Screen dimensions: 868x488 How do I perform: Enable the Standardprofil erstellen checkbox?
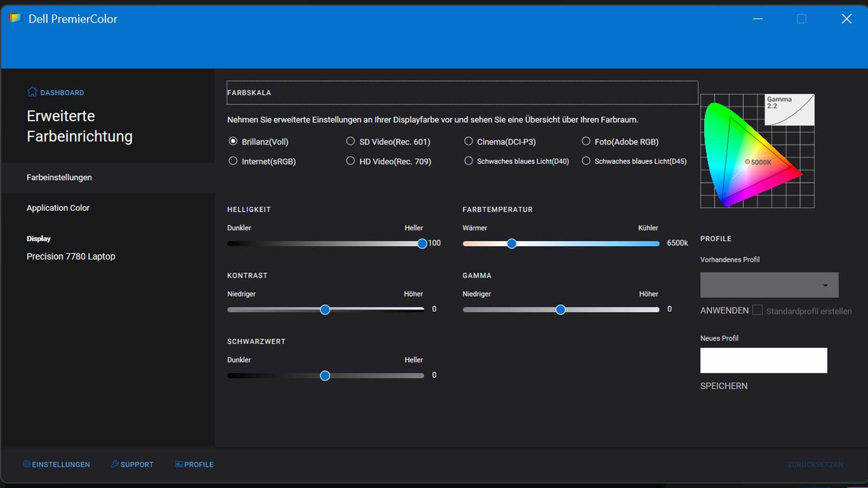tap(757, 310)
